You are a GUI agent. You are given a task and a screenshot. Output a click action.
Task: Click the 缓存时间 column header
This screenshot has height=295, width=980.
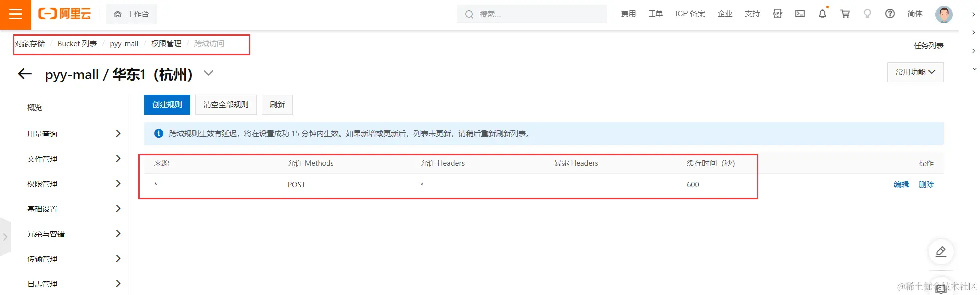click(x=711, y=163)
